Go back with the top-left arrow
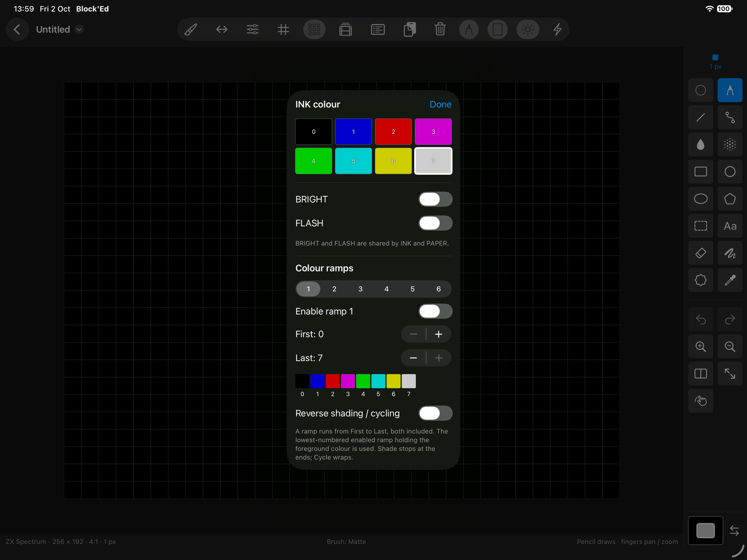747x560 pixels. click(17, 29)
